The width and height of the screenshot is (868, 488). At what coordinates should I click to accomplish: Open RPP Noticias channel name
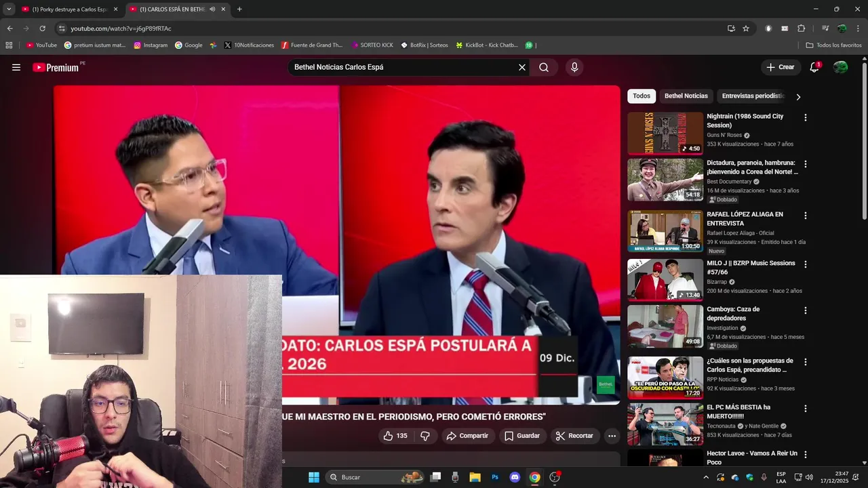(724, 380)
